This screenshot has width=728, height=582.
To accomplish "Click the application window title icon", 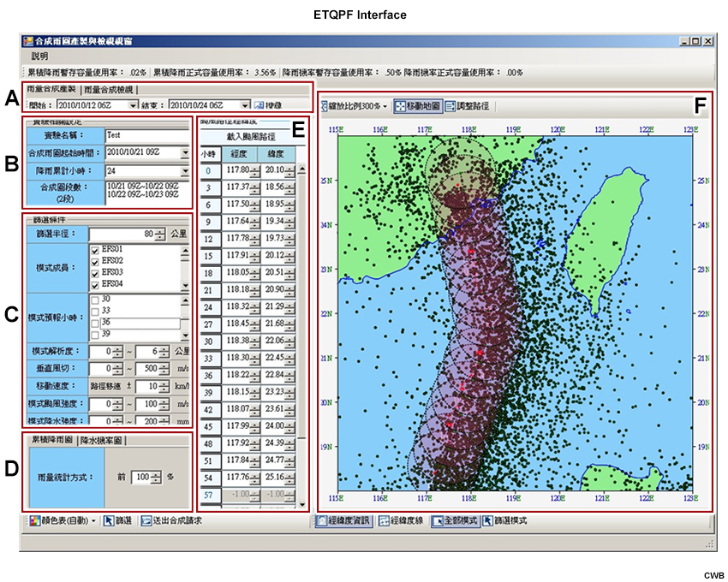I will [x=28, y=41].
